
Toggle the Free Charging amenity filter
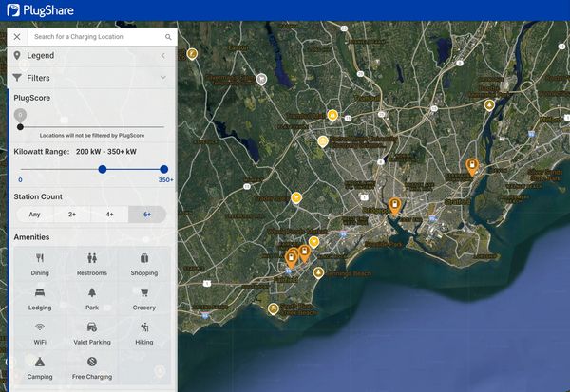tap(92, 368)
